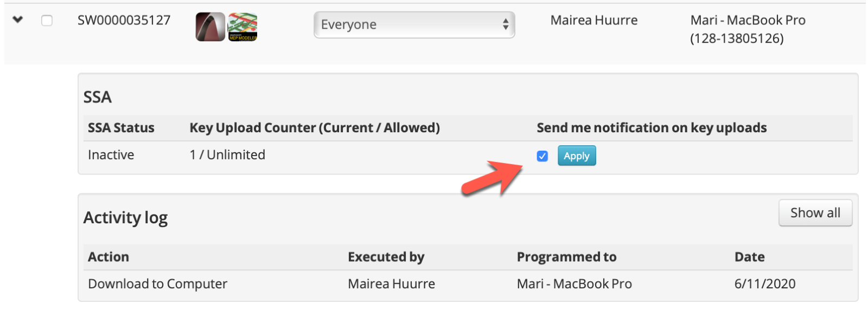Click the Action column header
868x310 pixels.
click(x=108, y=257)
